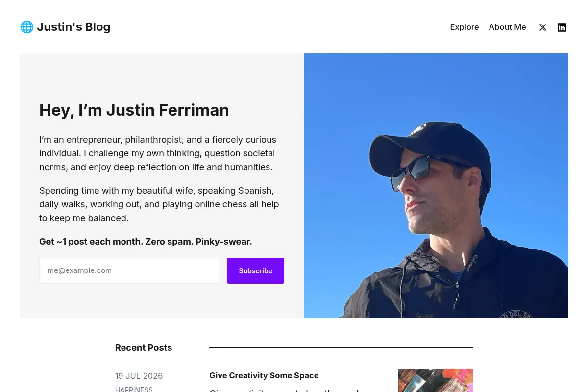Open the About Me page

507,27
